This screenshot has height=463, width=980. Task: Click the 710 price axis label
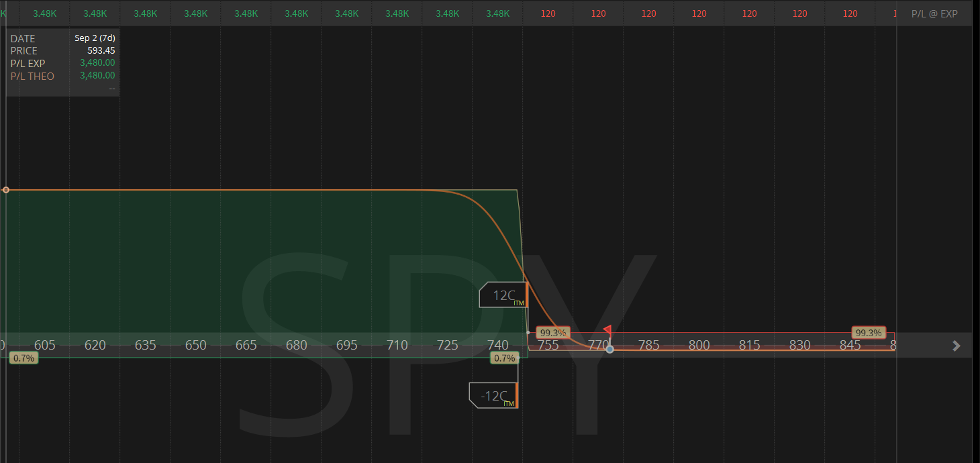pos(397,345)
